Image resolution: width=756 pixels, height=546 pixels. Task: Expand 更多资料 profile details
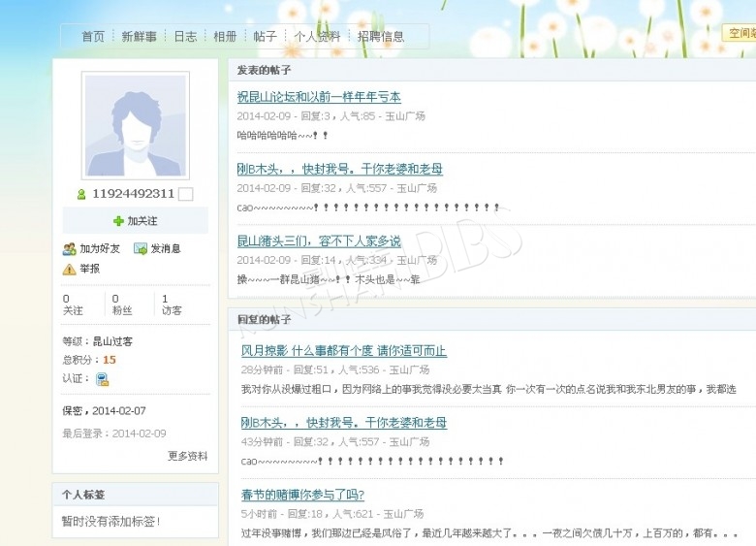point(188,456)
